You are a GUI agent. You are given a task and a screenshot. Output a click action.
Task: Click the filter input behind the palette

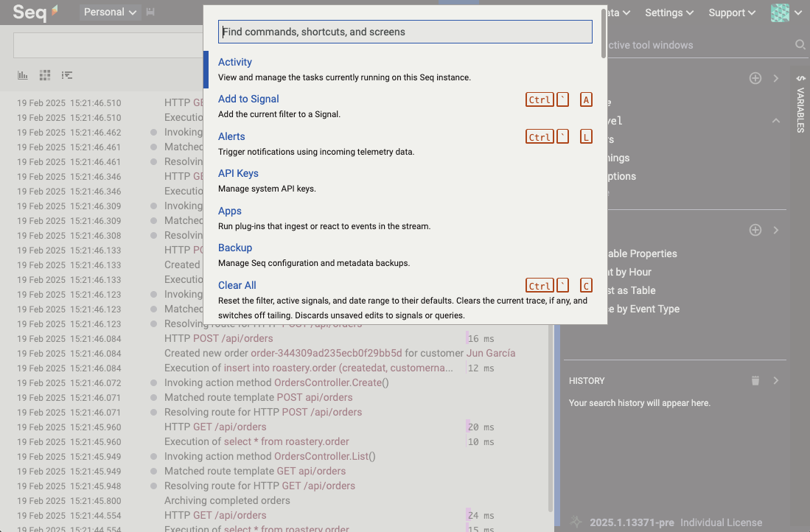click(x=108, y=45)
